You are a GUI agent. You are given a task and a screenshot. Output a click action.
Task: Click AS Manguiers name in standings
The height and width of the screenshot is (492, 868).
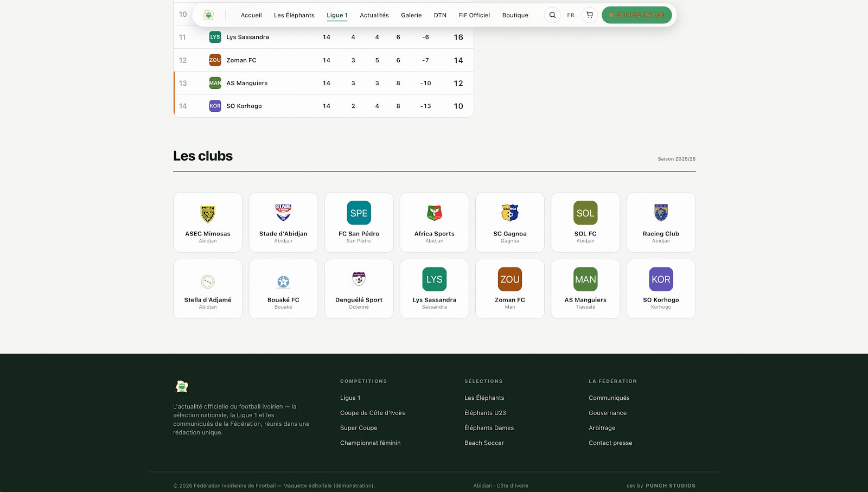247,83
